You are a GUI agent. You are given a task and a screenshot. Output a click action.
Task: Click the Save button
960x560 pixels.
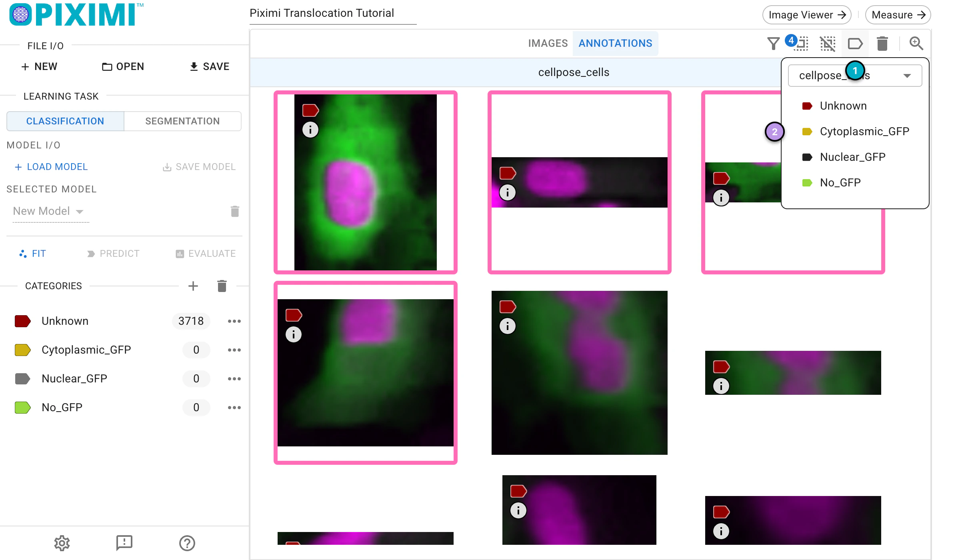210,66
